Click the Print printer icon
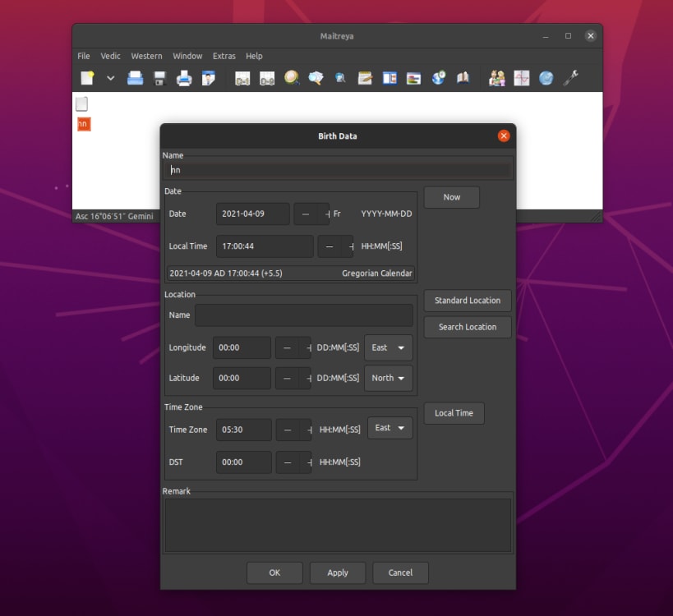 [184, 78]
